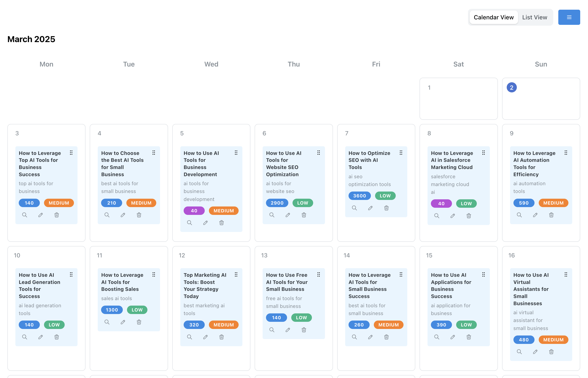Switch to List View
588x378 pixels.
click(x=535, y=17)
